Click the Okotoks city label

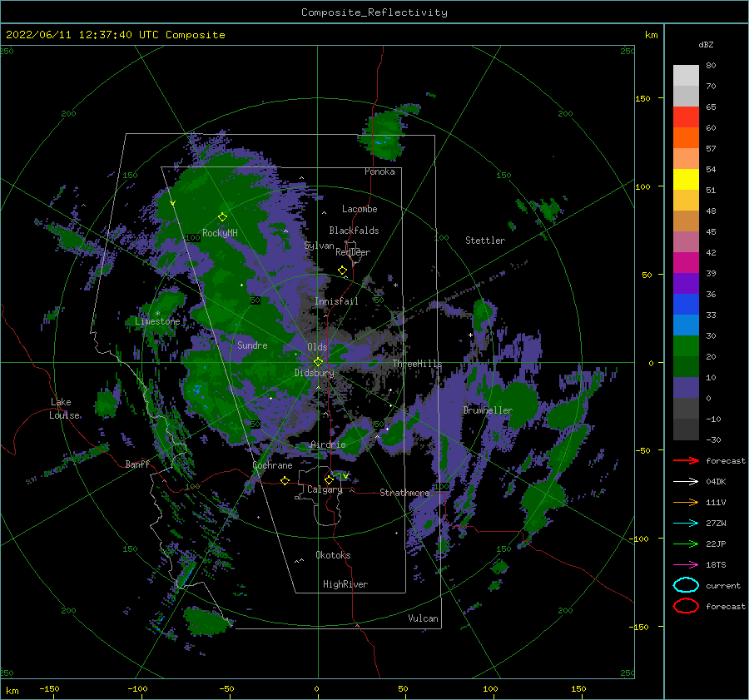click(x=333, y=555)
